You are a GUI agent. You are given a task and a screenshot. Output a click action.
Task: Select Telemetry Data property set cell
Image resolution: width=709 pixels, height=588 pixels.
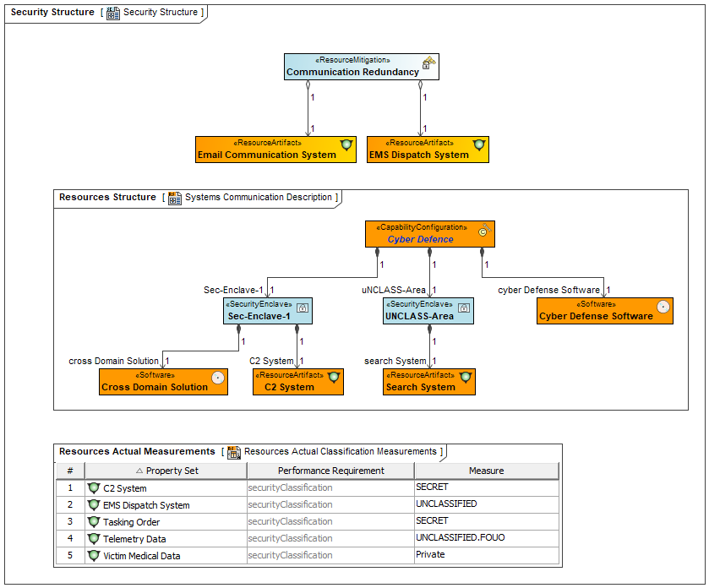(x=166, y=539)
